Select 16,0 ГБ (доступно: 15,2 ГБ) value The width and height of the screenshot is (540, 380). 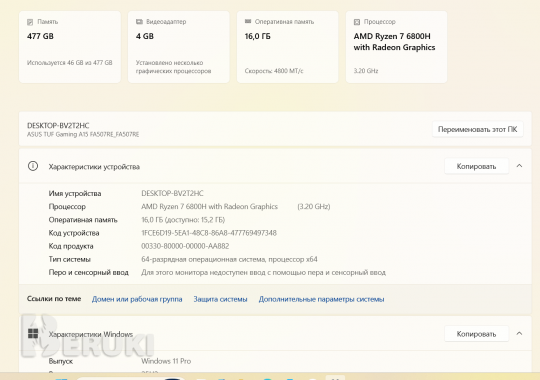tap(183, 220)
